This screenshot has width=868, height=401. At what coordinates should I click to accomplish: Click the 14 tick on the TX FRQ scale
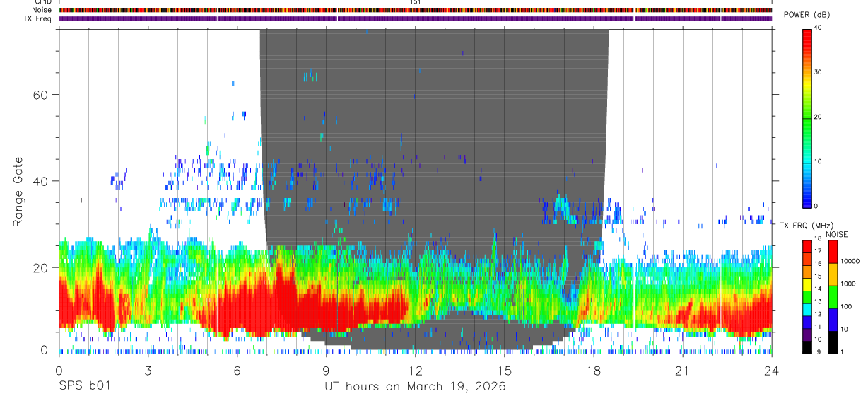click(x=819, y=289)
